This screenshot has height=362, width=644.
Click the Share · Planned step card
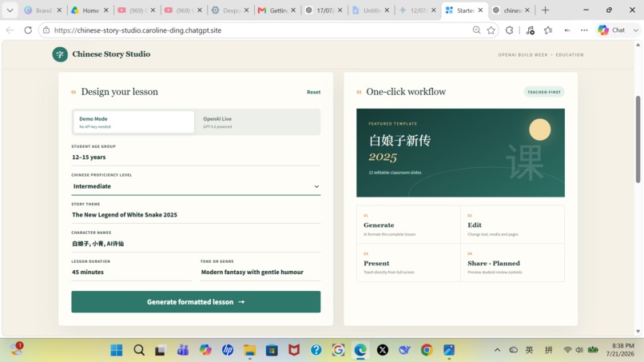[x=513, y=263]
